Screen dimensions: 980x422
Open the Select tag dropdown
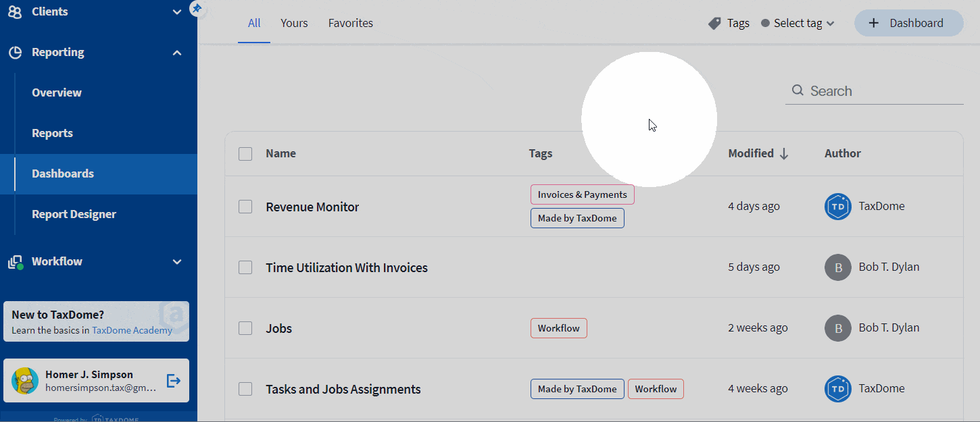(x=798, y=24)
